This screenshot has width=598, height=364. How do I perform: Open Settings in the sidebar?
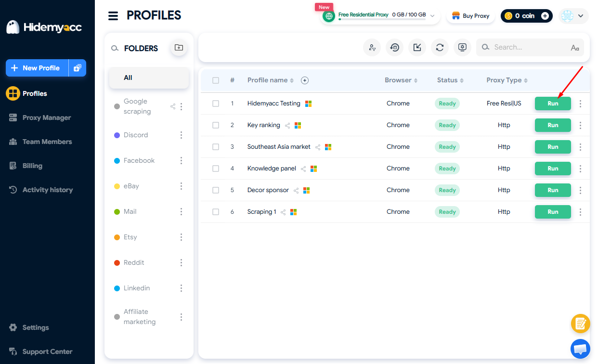(x=29, y=327)
